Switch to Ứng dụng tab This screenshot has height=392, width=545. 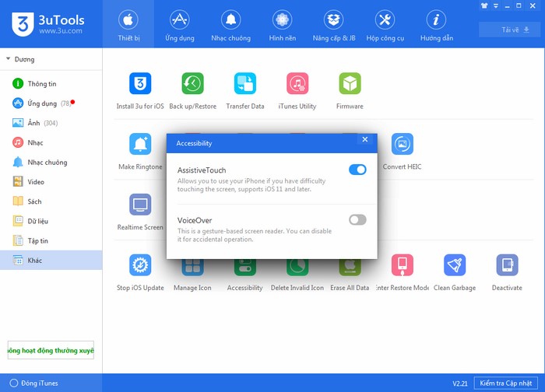tap(180, 26)
